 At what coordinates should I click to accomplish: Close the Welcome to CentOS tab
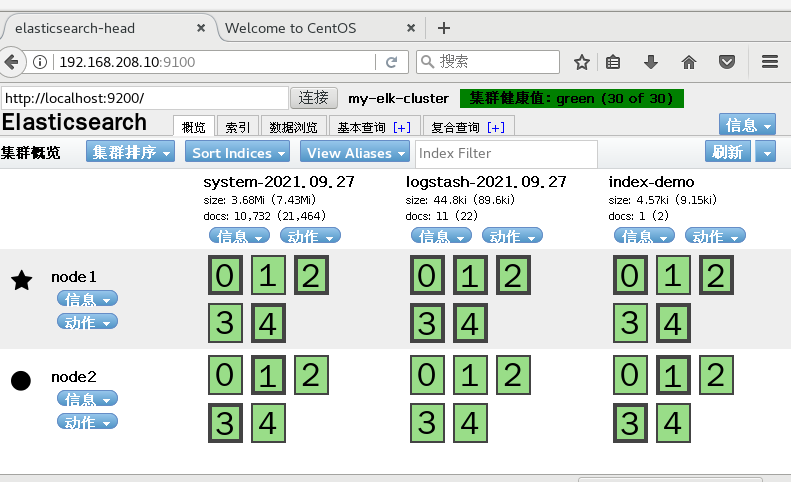(411, 28)
